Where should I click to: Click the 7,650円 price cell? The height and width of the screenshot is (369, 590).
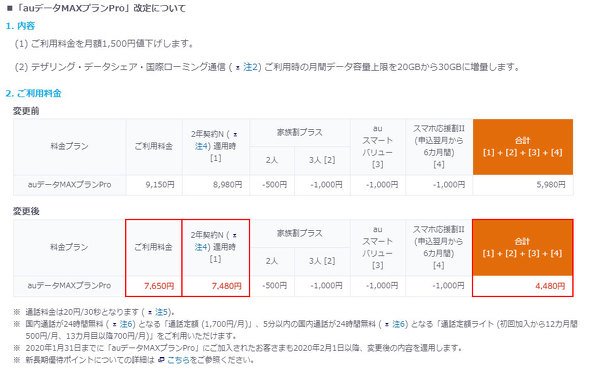pos(154,286)
